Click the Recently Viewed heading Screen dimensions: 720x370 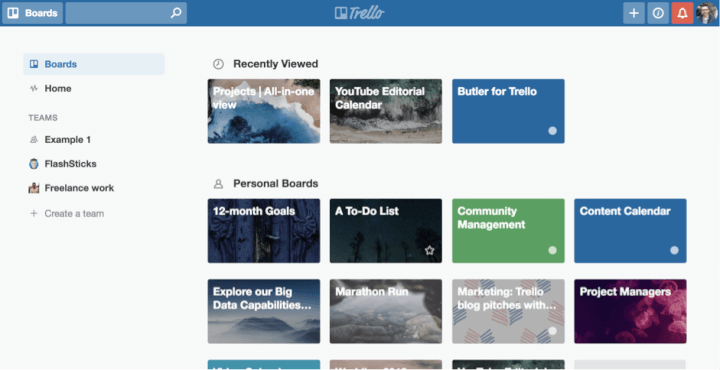tap(276, 64)
